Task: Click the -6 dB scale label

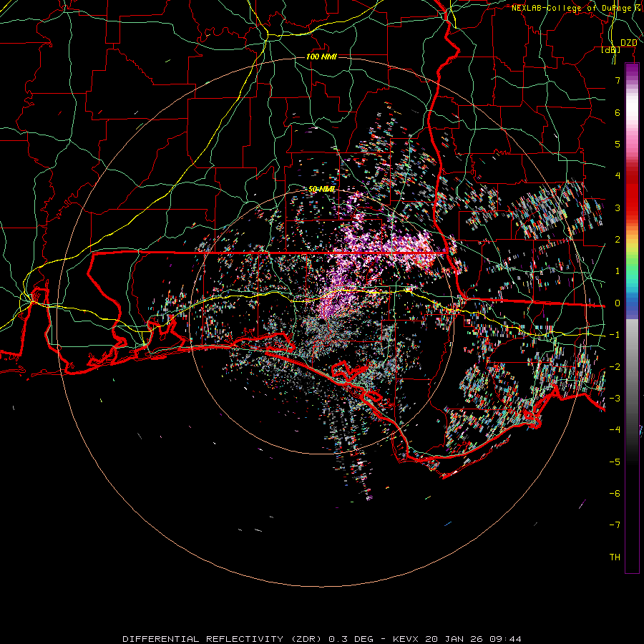Action: coord(615,494)
